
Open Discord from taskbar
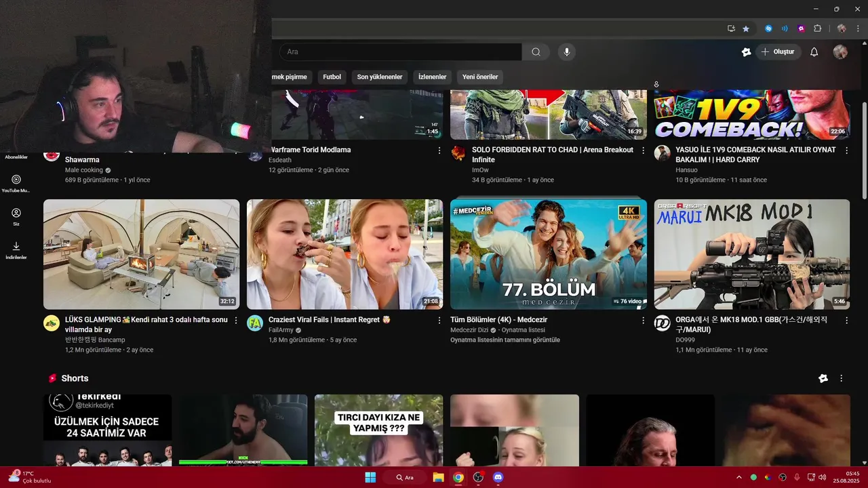(498, 477)
